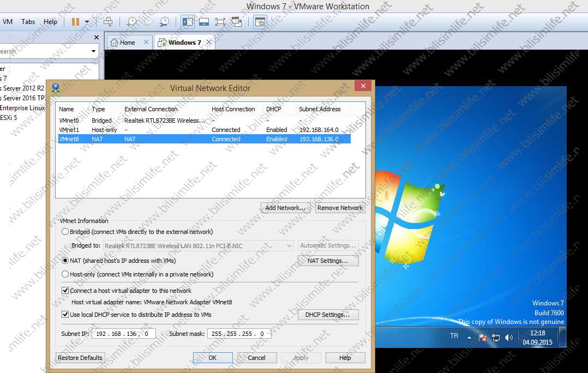
Task: Click the Subnet IP input field
Action: tap(123, 334)
